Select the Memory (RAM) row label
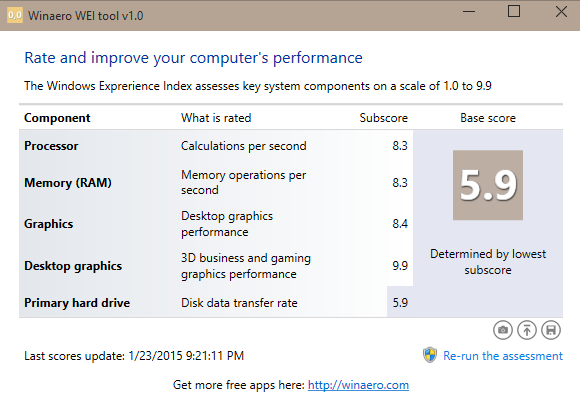Viewport: 580px width, 395px height. [68, 183]
